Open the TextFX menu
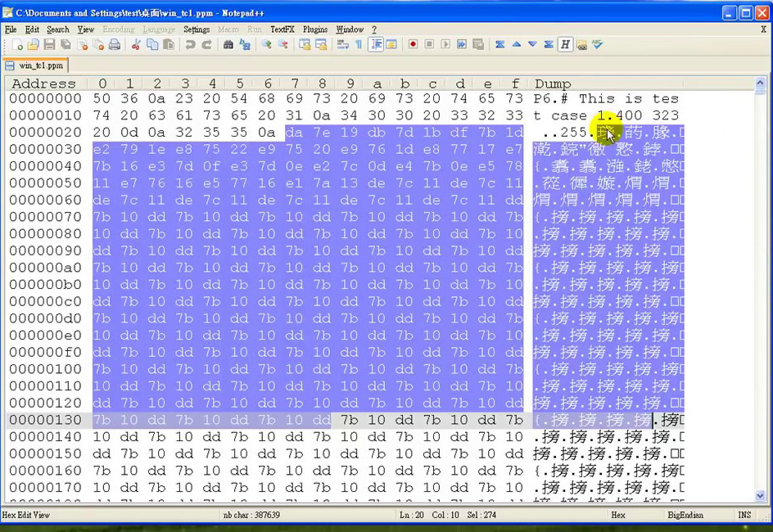The width and height of the screenshot is (773, 532). (282, 29)
